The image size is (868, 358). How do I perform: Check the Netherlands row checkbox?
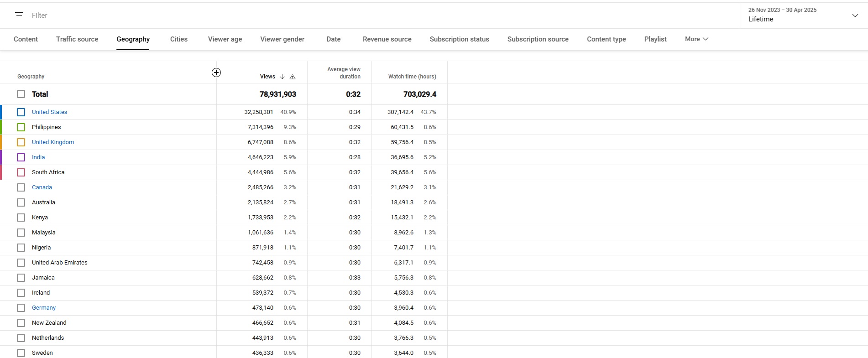pyautogui.click(x=21, y=338)
